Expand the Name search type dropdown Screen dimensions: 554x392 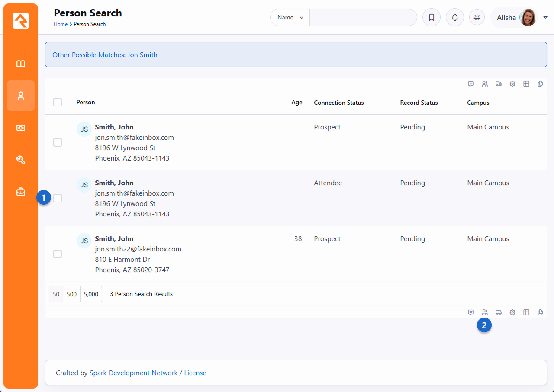tap(290, 18)
